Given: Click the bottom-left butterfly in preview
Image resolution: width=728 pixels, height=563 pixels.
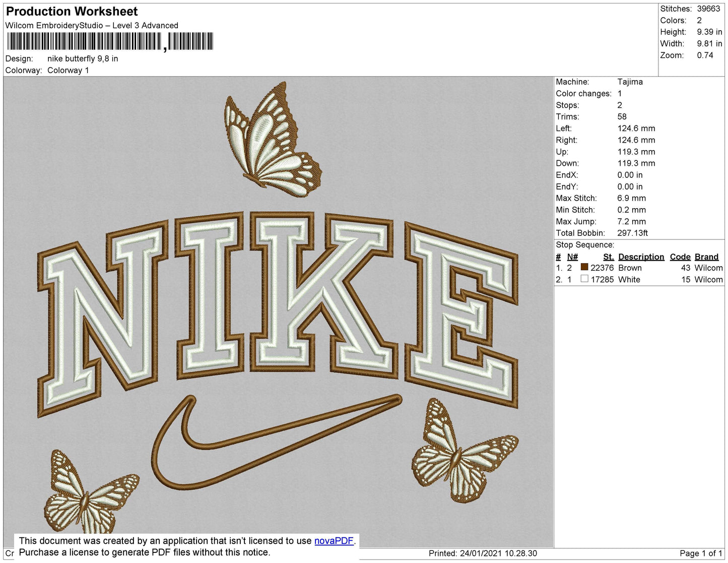Looking at the screenshot, I should (x=91, y=491).
